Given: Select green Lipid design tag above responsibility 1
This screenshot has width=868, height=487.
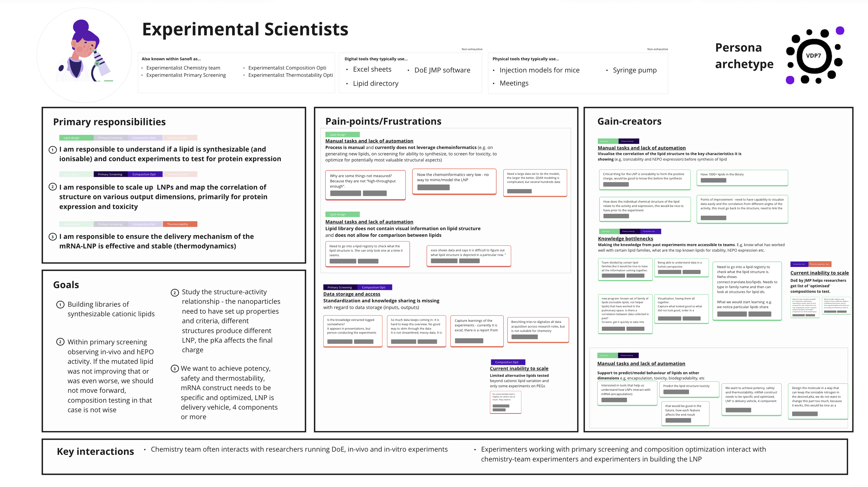Looking at the screenshot, I should click(76, 138).
